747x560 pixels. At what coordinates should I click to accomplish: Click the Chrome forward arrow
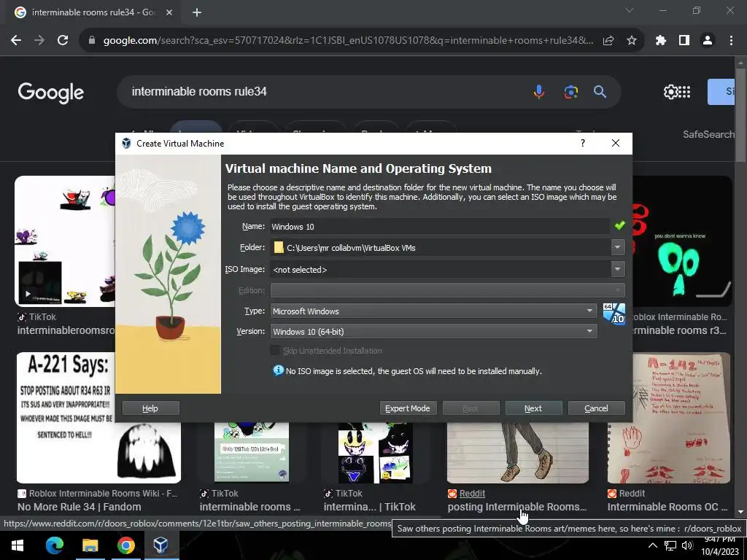tap(39, 41)
